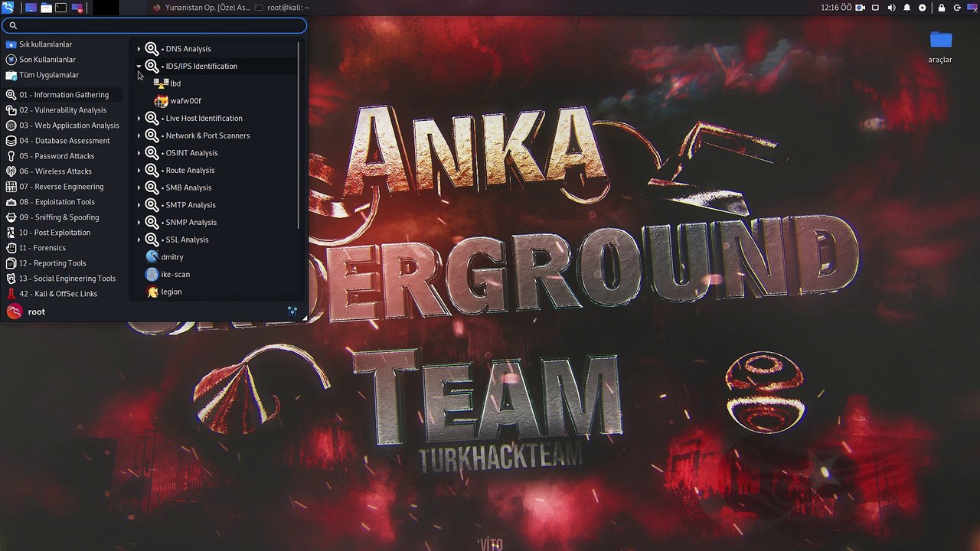Switch to the root@kali terminal window

point(282,8)
